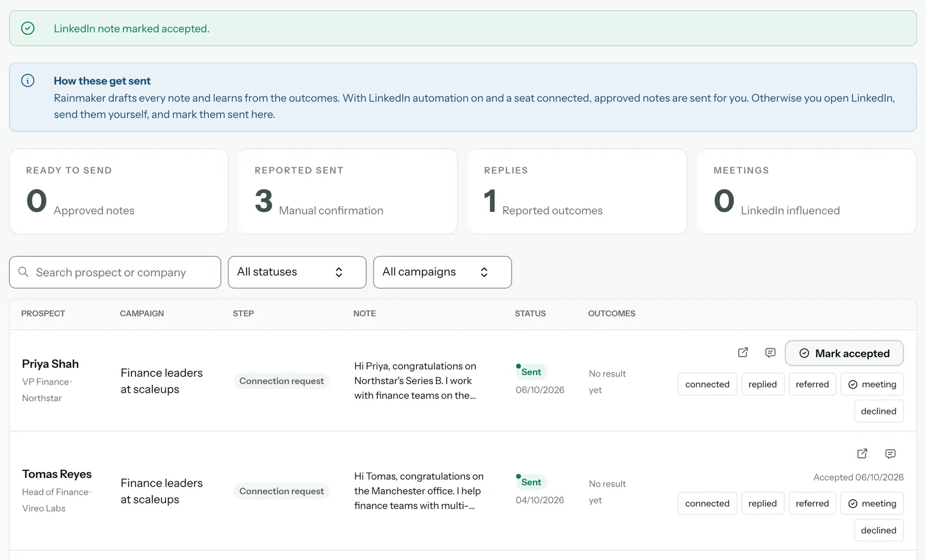Select the prospect name Priya Shah
The height and width of the screenshot is (560, 926).
pos(50,364)
